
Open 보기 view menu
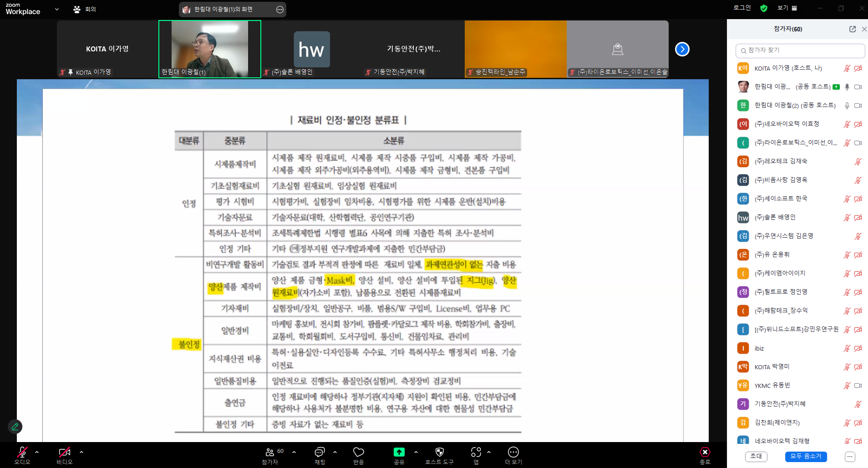(x=787, y=8)
